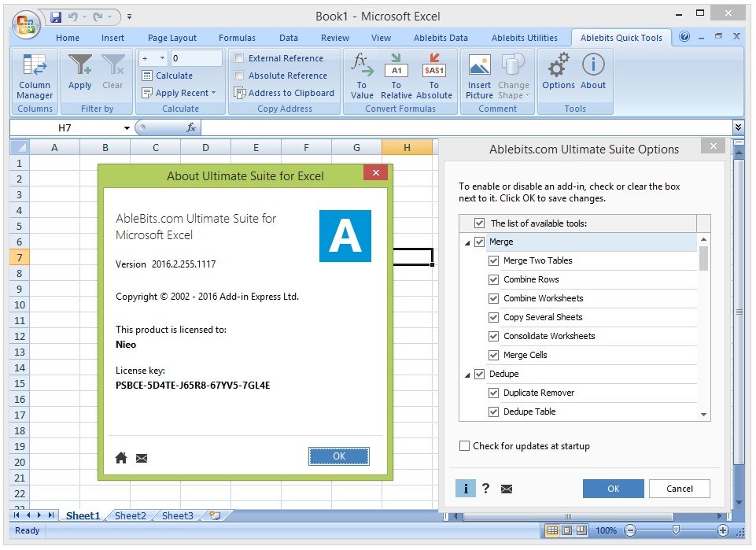This screenshot has height=550, width=756.
Task: Expand the formula bar
Action: 738,127
